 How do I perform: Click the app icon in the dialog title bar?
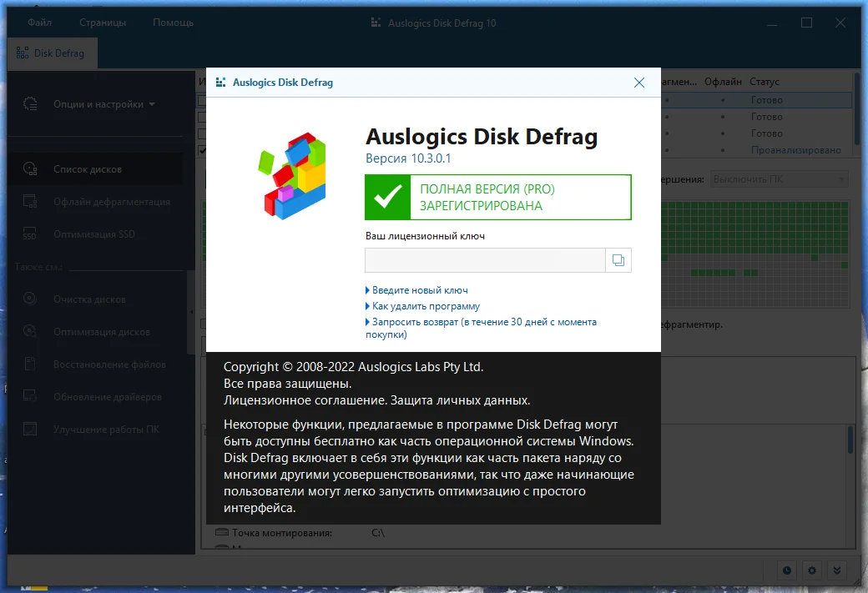(x=220, y=83)
